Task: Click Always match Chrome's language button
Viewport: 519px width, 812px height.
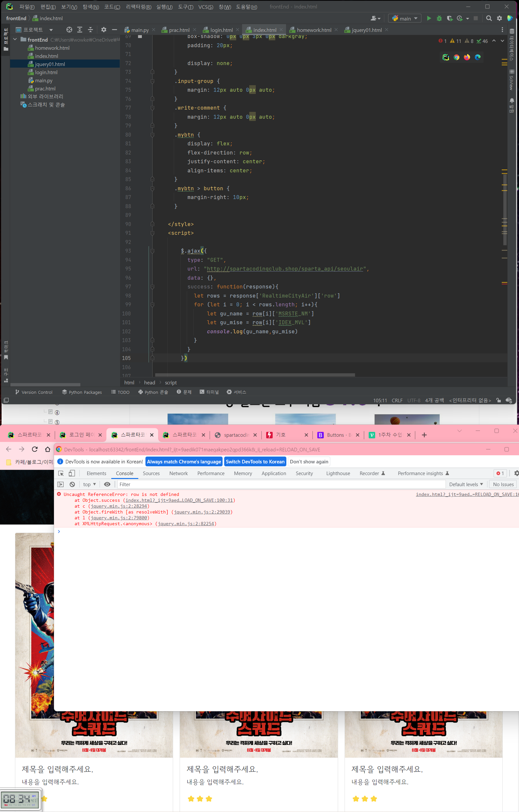Action: pos(184,461)
